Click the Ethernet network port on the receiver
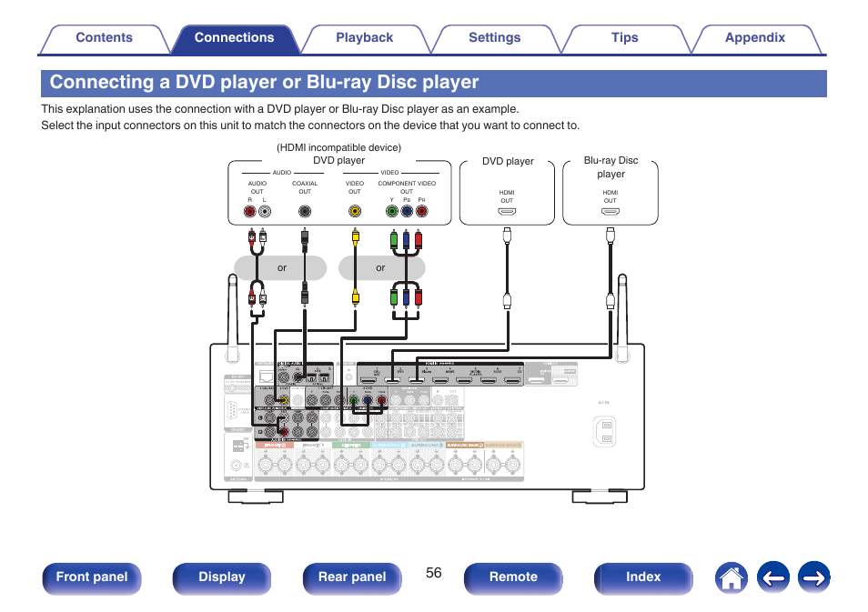The width and height of the screenshot is (868, 612). [x=267, y=377]
